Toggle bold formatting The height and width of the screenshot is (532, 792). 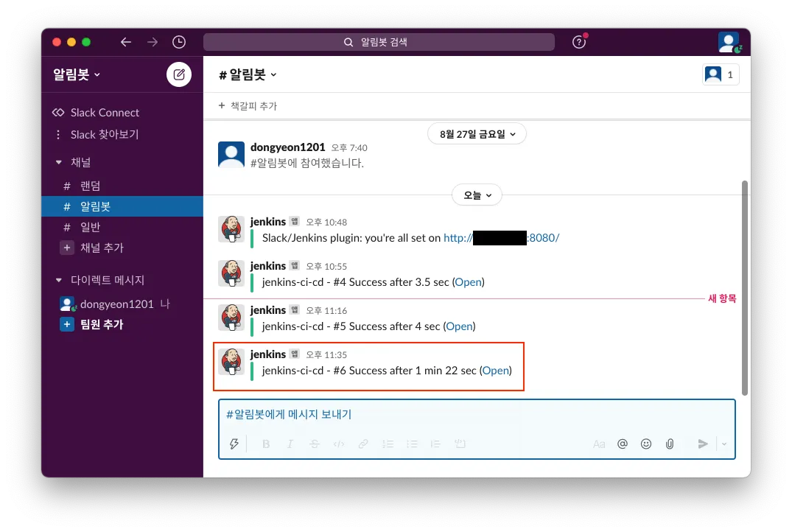(266, 444)
